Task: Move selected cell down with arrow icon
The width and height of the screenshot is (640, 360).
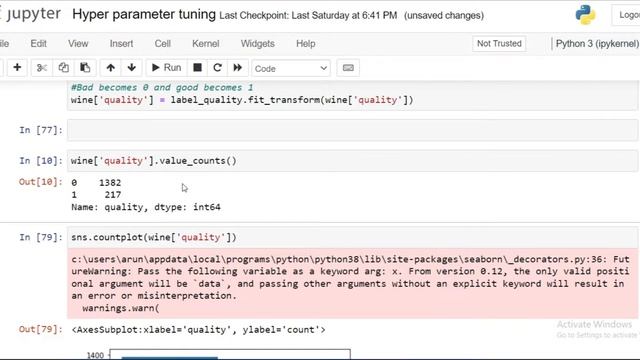Action: [x=131, y=68]
